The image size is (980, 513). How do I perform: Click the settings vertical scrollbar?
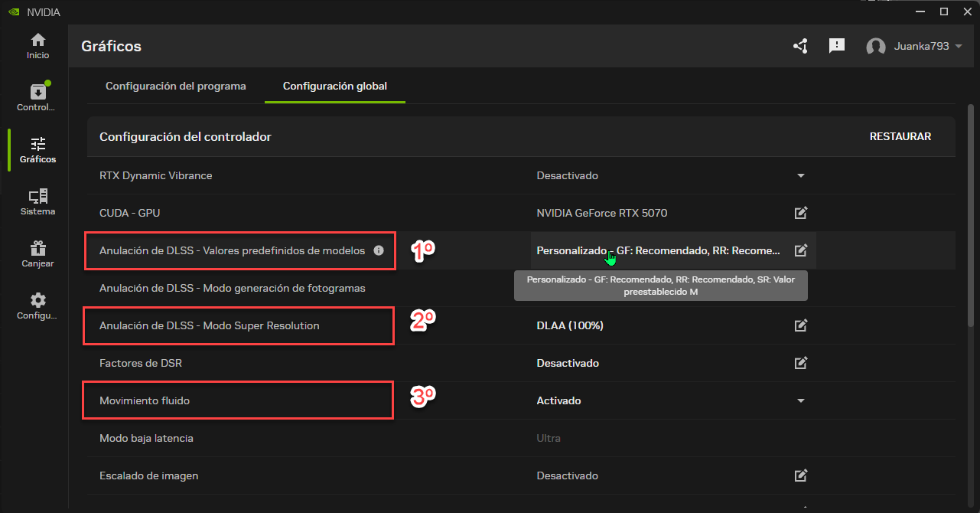[x=971, y=216]
